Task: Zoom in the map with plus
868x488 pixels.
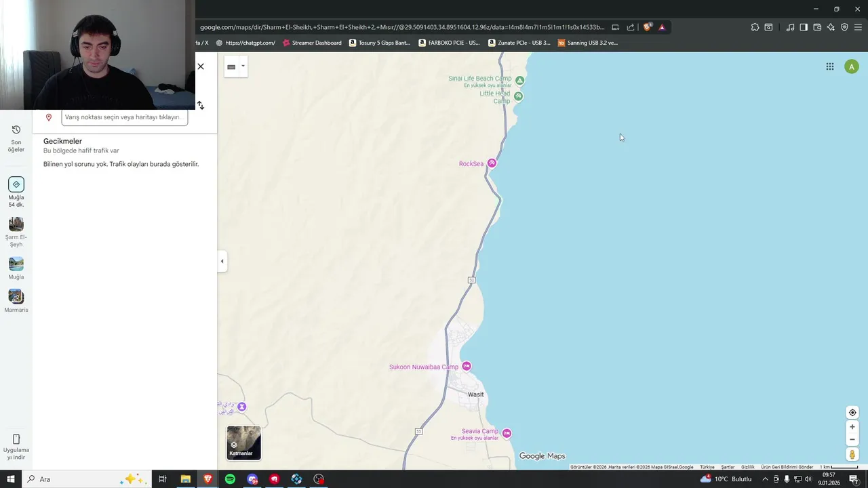Action: tap(852, 427)
